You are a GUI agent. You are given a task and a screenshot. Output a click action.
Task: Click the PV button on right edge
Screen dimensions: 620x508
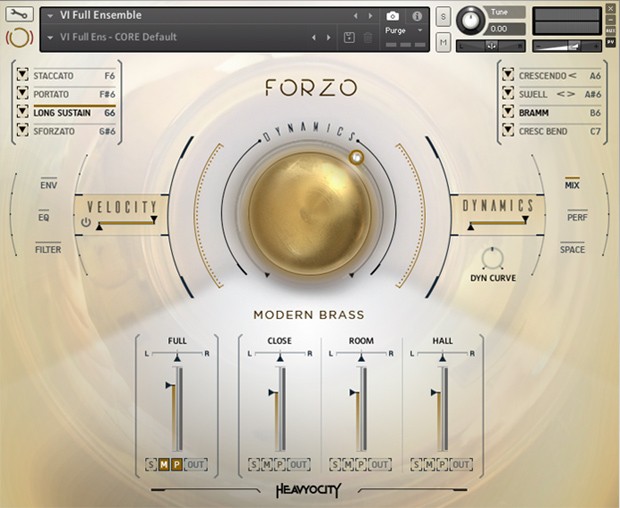tap(611, 42)
